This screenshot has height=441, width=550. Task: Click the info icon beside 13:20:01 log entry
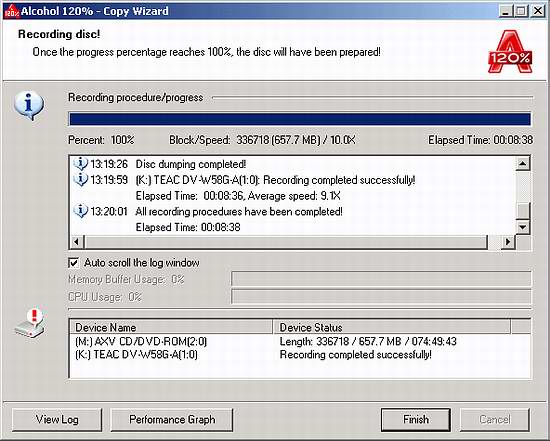click(81, 211)
